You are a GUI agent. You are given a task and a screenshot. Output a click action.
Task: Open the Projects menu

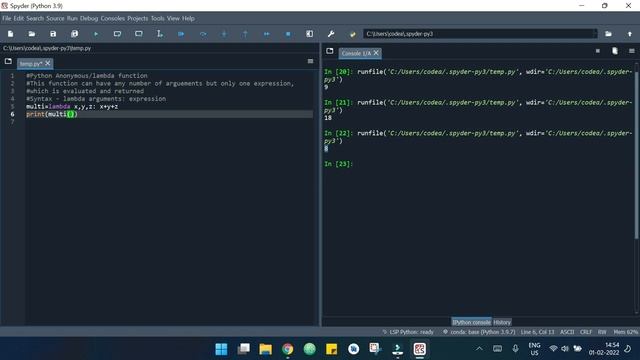pos(138,18)
